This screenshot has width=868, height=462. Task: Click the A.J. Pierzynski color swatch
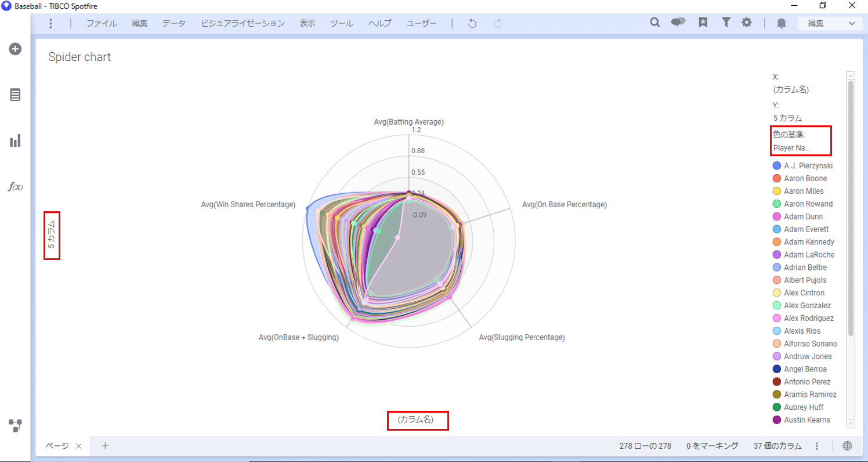[777, 165]
